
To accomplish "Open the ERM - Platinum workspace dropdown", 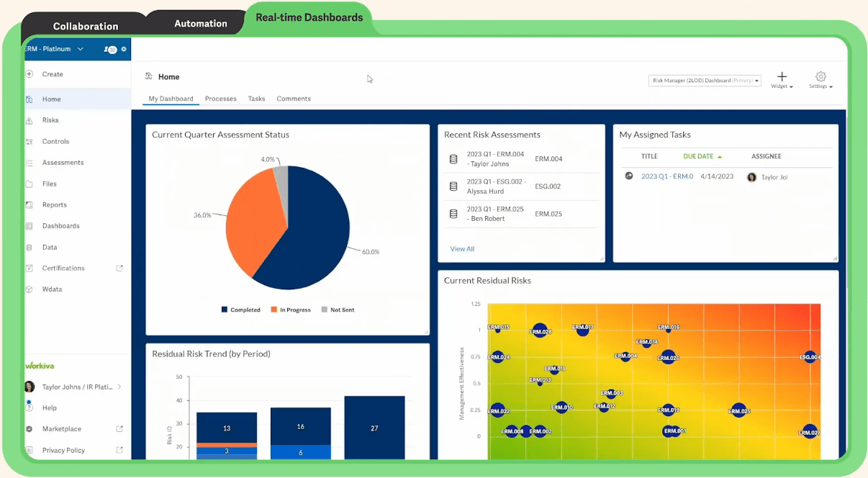I will 55,49.
